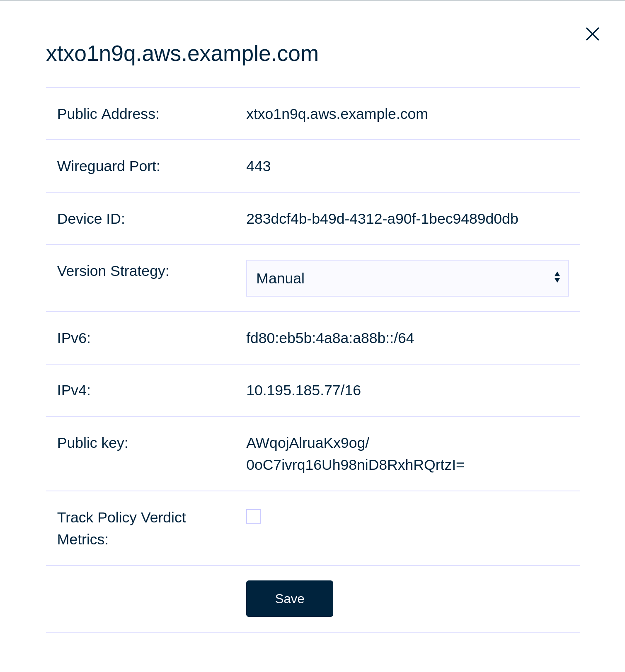
Task: Select Manual in the Version Strategy combo box
Action: point(407,278)
